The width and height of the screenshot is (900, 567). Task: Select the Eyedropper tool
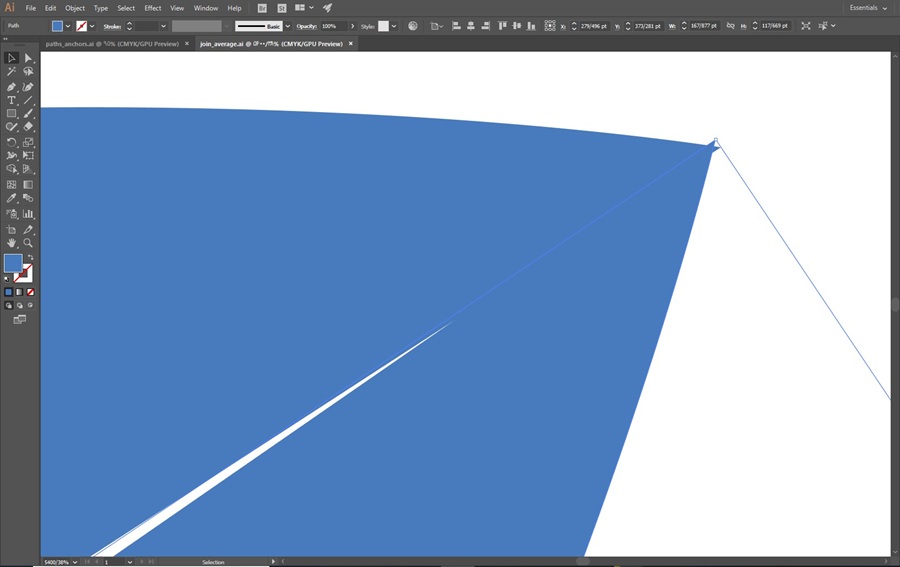click(x=11, y=199)
